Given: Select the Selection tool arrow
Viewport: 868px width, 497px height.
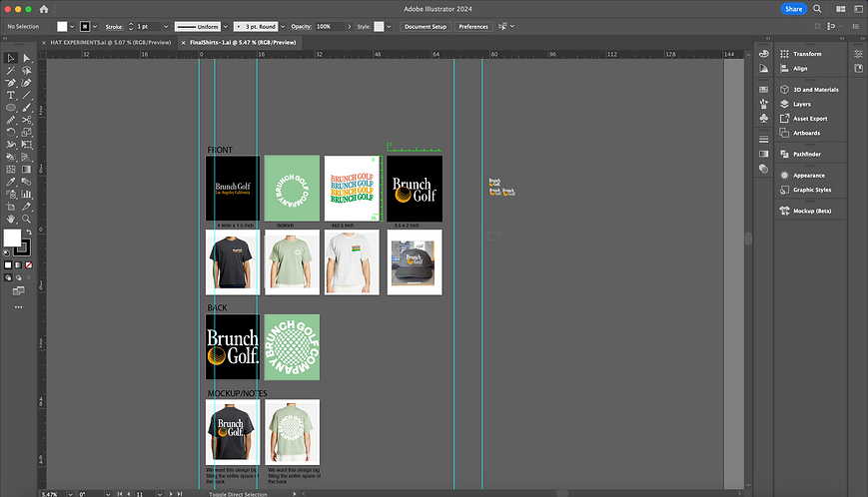Looking at the screenshot, I should click(11, 58).
